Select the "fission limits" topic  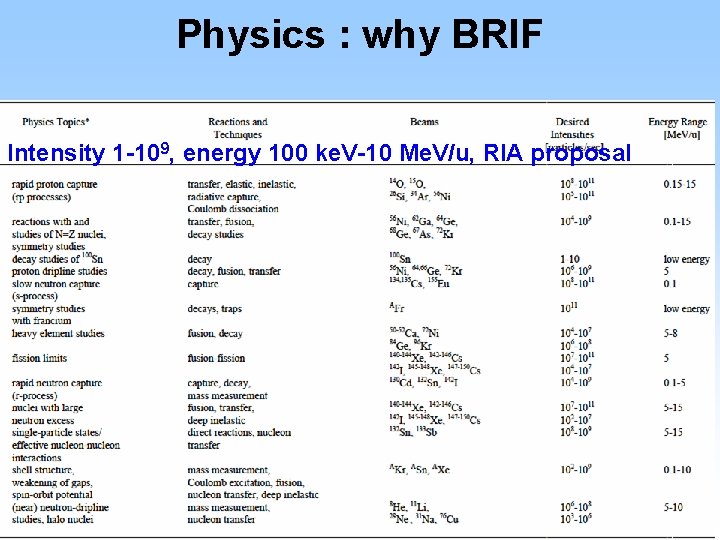pyautogui.click(x=39, y=358)
